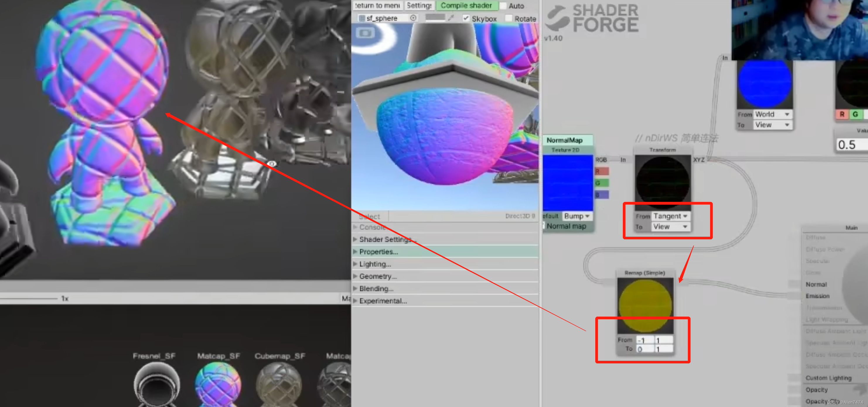Enable the Auto compile checkbox
The width and height of the screenshot is (868, 407).
coord(503,6)
